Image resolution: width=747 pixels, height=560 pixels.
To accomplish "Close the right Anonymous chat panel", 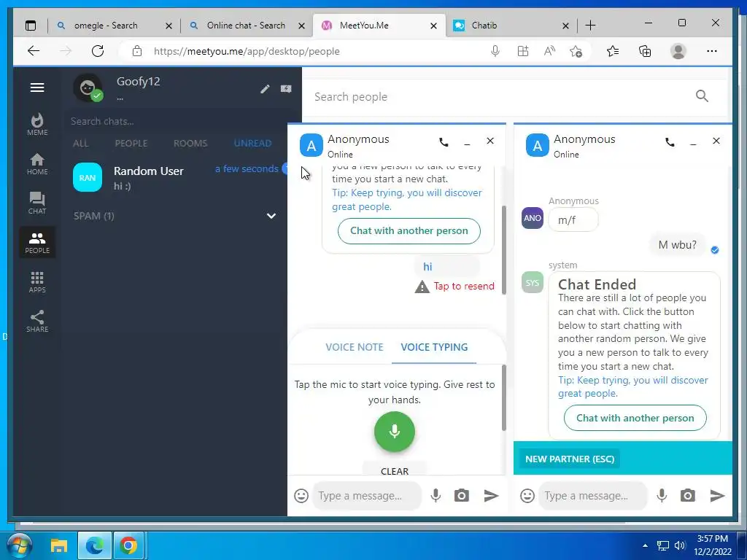I will [716, 141].
